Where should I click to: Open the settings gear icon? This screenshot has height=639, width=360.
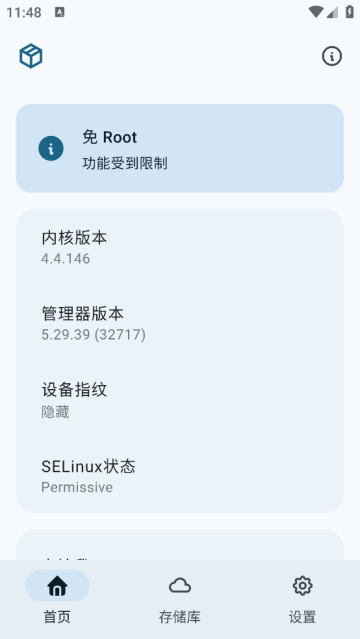[x=303, y=586]
